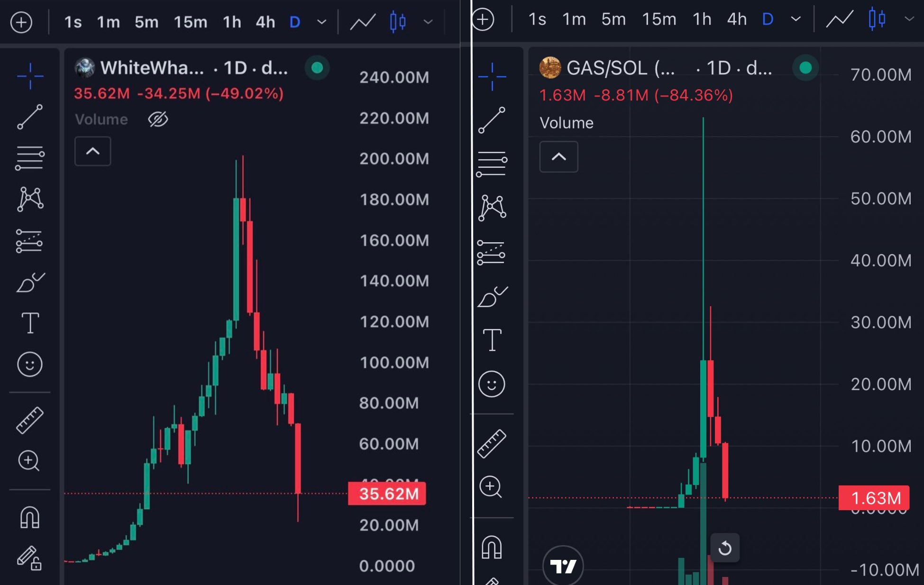Viewport: 924px width, 585px height.
Task: Select the ruler measure tool in left chart
Action: point(30,420)
